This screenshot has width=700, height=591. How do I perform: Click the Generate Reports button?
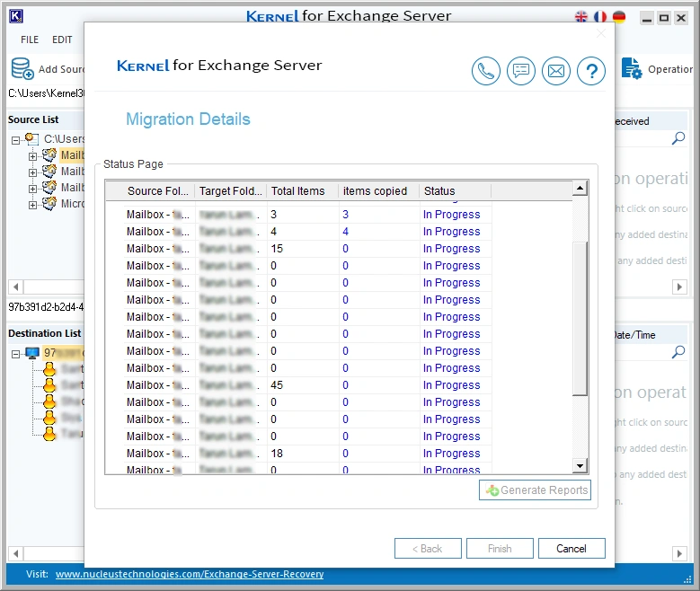click(535, 490)
